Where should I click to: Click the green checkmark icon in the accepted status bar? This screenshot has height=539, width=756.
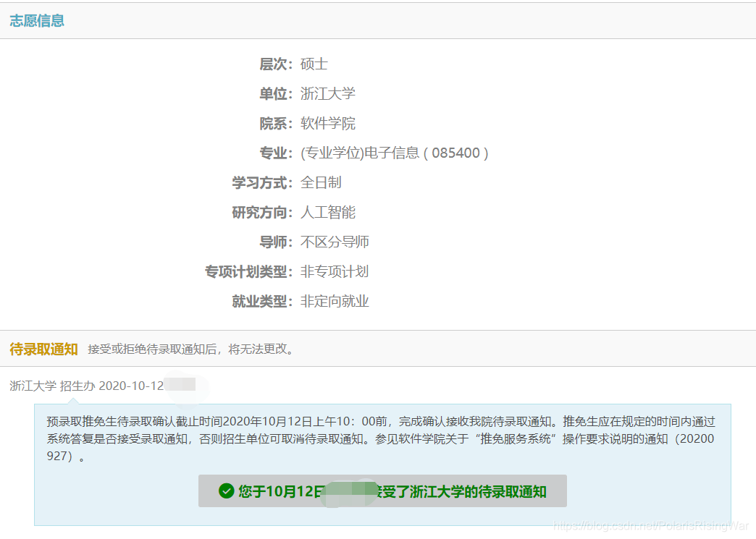click(x=226, y=491)
